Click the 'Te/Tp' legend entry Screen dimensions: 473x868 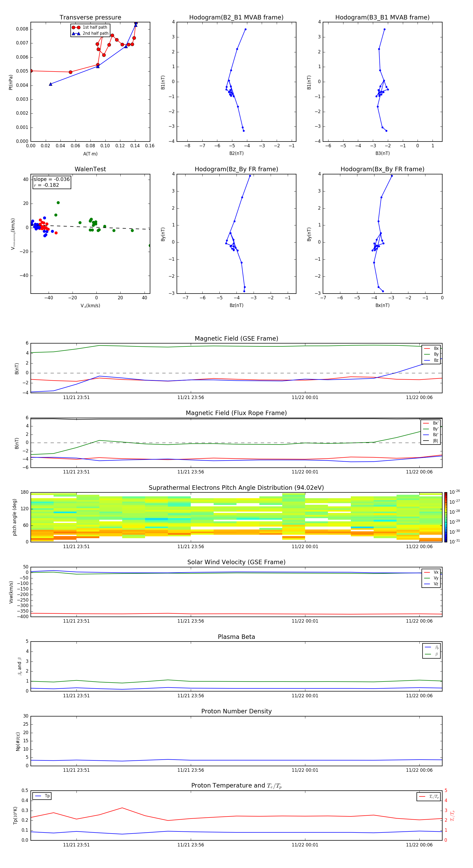[x=429, y=796]
